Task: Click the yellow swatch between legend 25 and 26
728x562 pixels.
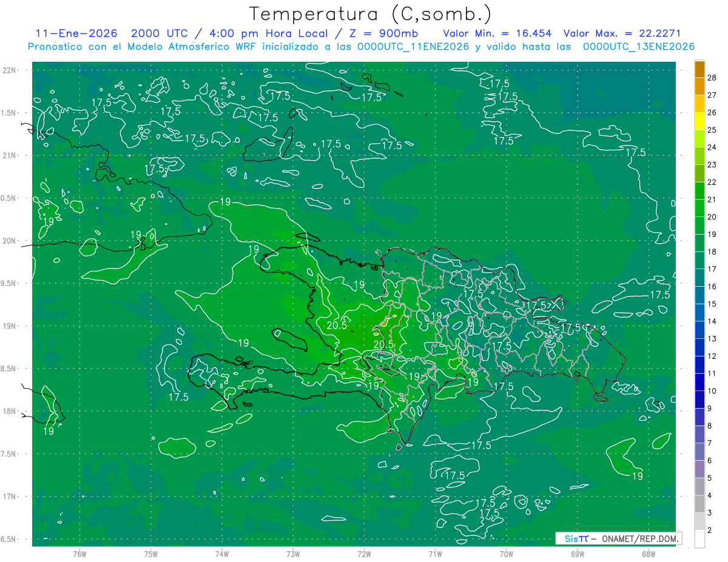Action: (699, 121)
